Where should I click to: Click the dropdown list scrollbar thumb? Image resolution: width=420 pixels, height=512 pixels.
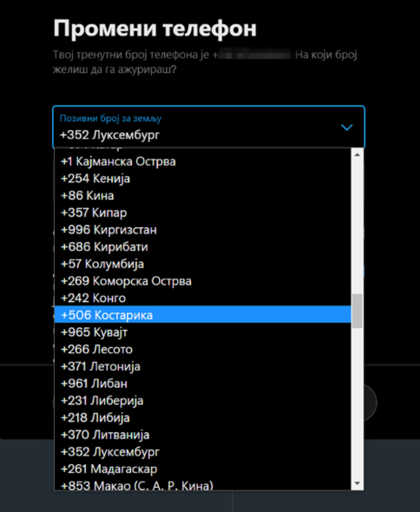tap(357, 311)
